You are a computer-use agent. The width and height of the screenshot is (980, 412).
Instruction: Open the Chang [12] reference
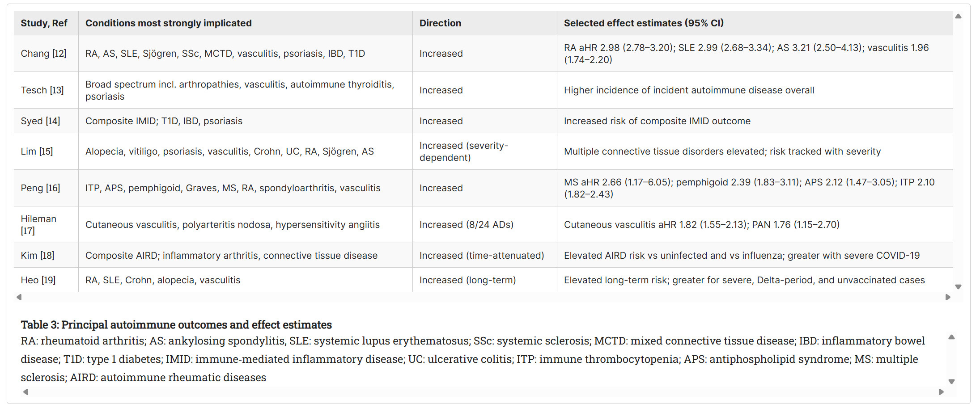coord(43,54)
